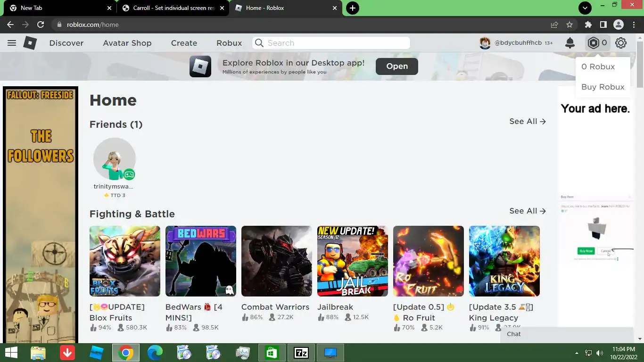This screenshot has height=362, width=644.
Task: Click the Robux balance icon
Action: coord(593,43)
